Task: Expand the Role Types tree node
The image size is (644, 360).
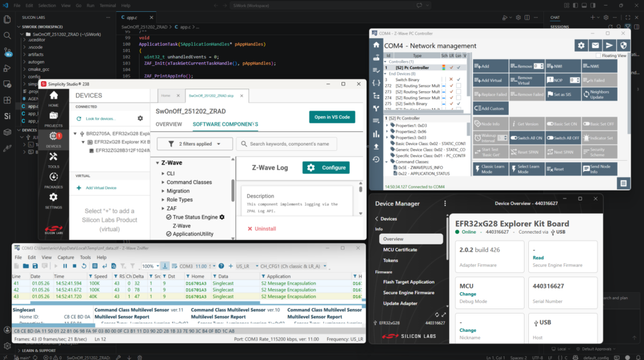Action: pos(163,200)
